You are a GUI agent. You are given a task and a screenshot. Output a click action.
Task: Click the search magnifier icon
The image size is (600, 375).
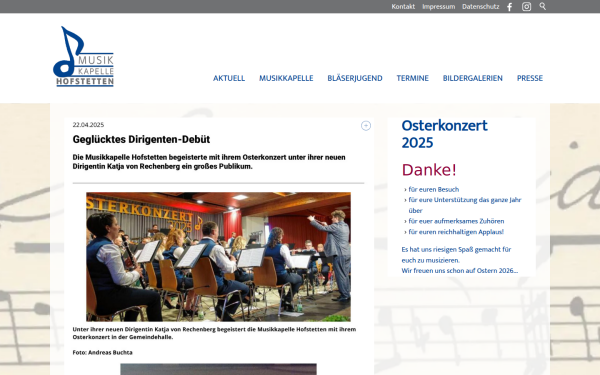543,6
